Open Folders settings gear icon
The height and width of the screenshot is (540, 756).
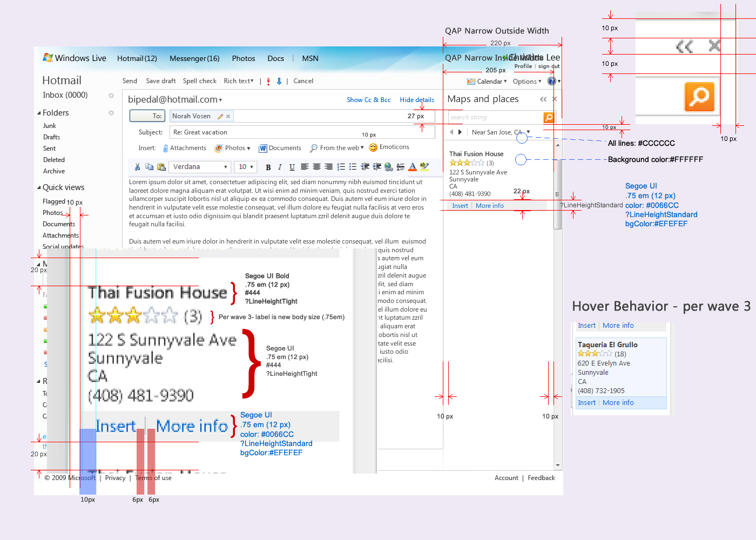111,113
